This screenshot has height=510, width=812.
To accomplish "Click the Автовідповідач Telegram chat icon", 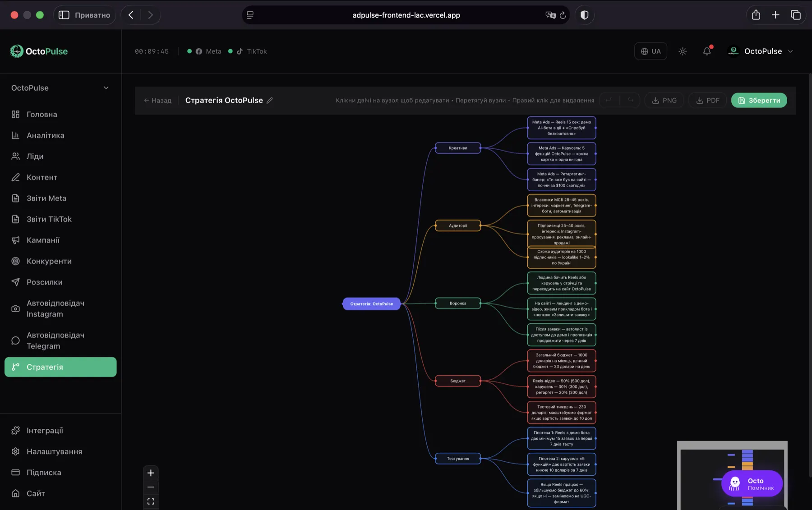I will click(15, 341).
